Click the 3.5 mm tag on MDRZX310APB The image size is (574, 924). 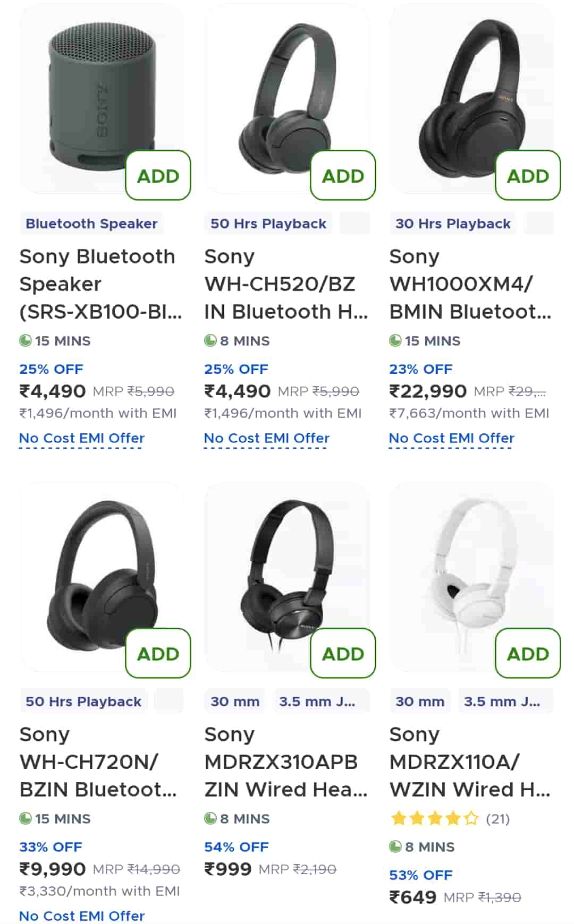coord(317,701)
